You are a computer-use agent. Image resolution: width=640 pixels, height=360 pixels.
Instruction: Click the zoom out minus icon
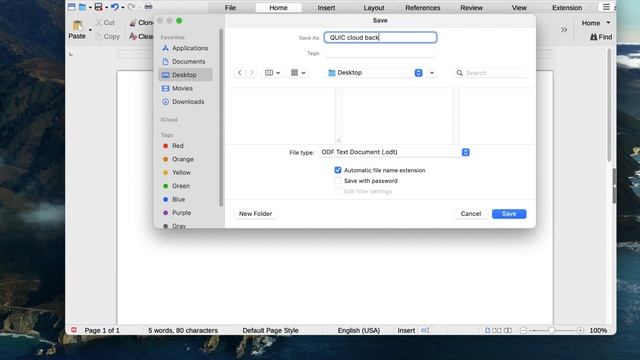pos(523,330)
